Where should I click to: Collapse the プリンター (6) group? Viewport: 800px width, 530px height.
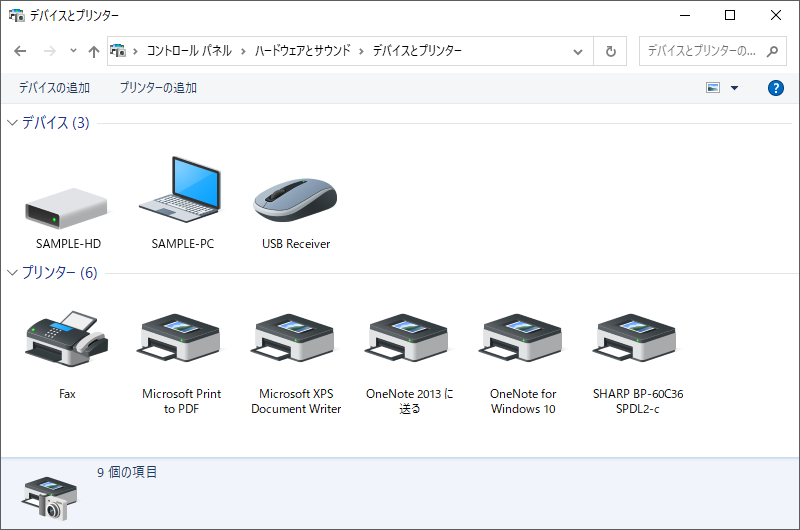pos(12,272)
